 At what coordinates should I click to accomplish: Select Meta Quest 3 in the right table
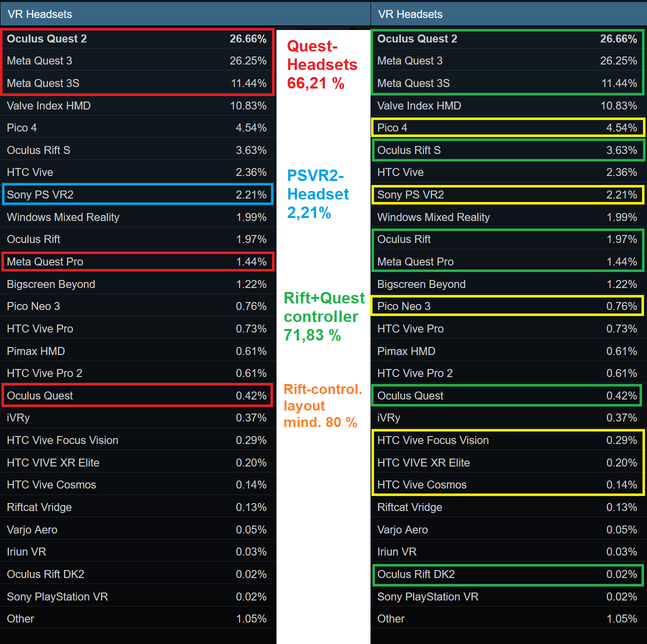pyautogui.click(x=508, y=61)
